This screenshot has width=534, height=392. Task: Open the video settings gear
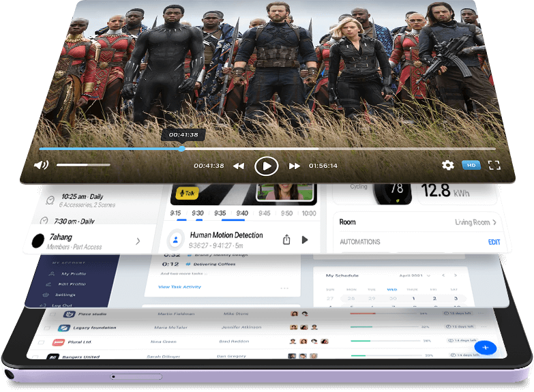point(448,165)
